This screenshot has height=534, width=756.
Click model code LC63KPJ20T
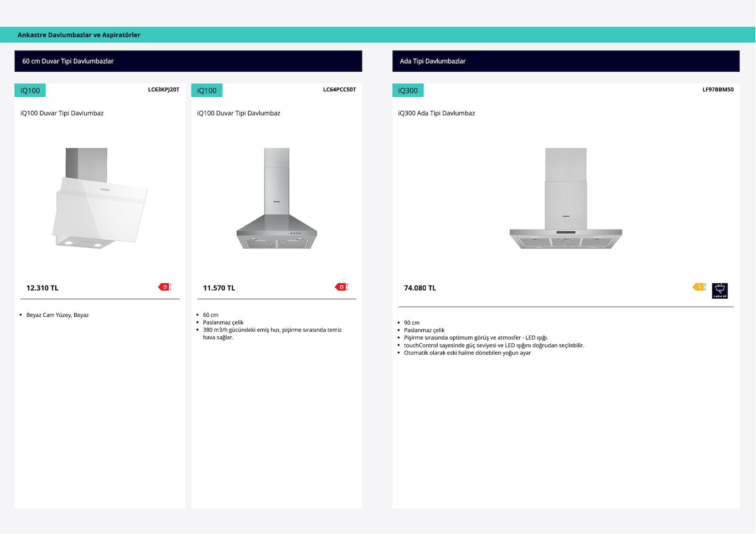pos(163,90)
